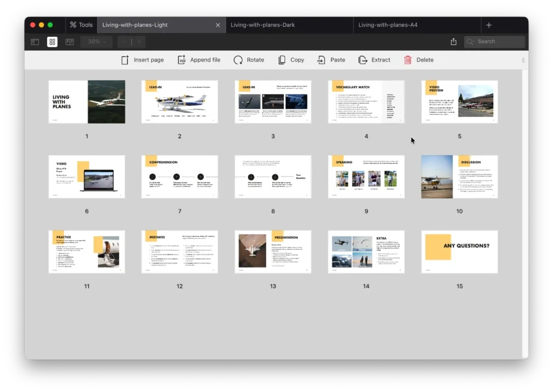
Task: Switch to Living-with-planes-A4 tab
Action: tap(388, 25)
